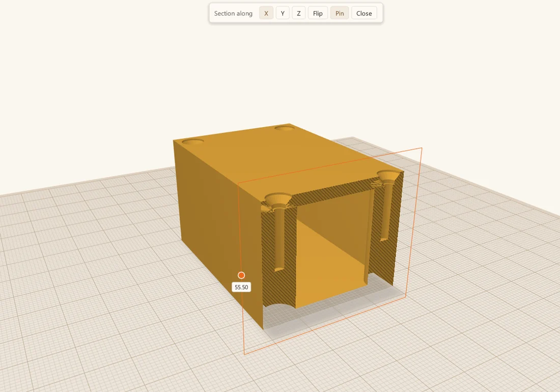Switch section axis to Y
The height and width of the screenshot is (392, 560).
[283, 13]
